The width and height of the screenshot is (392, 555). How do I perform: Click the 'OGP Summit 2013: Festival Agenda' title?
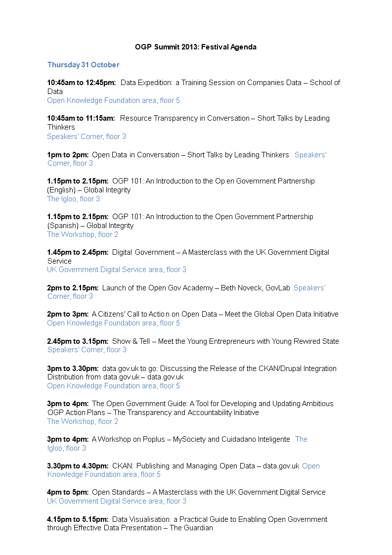196,47
